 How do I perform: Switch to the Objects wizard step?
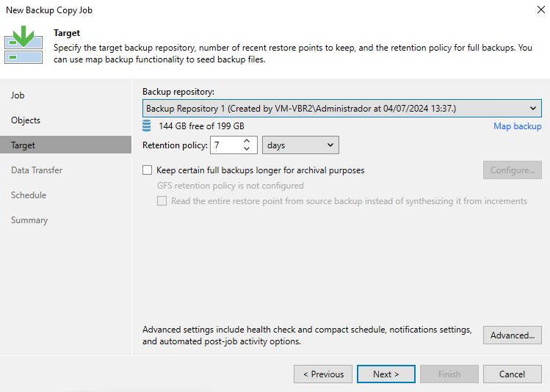pos(26,120)
